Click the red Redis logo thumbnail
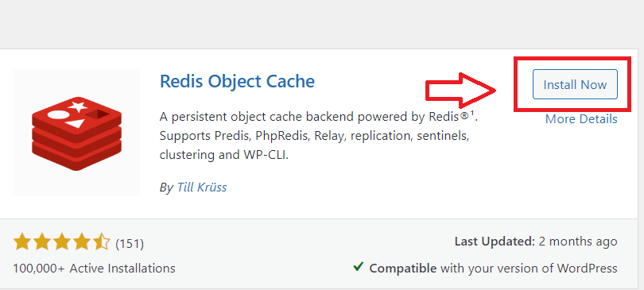The width and height of the screenshot is (644, 290). coord(76,133)
